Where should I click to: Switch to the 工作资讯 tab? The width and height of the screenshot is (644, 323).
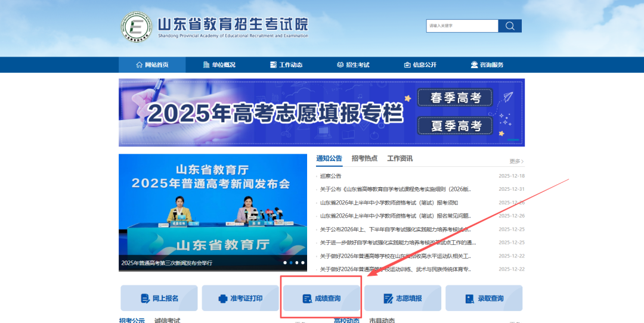tap(400, 159)
